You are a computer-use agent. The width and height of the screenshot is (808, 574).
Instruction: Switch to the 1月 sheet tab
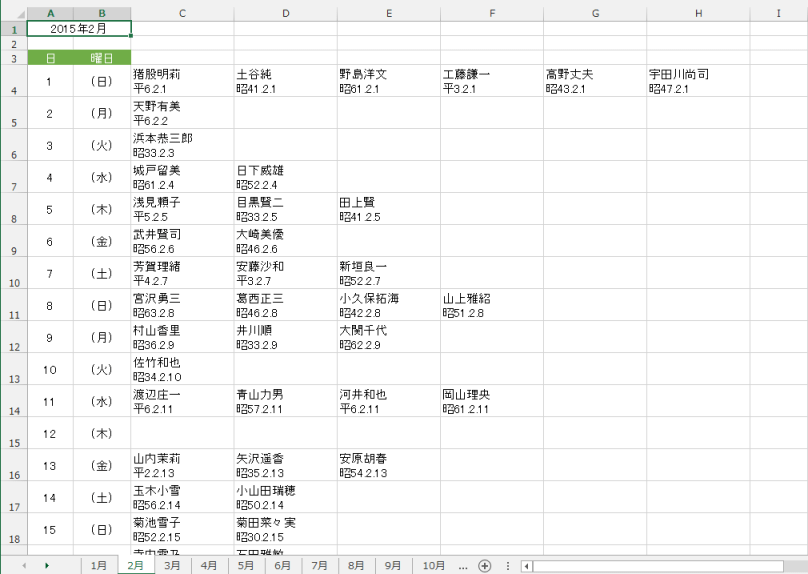[x=98, y=565]
